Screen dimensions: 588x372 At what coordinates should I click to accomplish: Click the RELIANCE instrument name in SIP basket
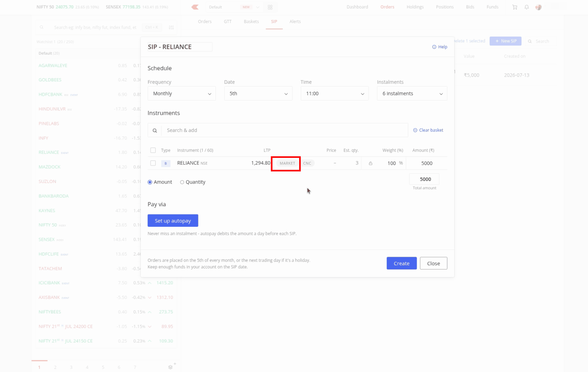click(188, 163)
